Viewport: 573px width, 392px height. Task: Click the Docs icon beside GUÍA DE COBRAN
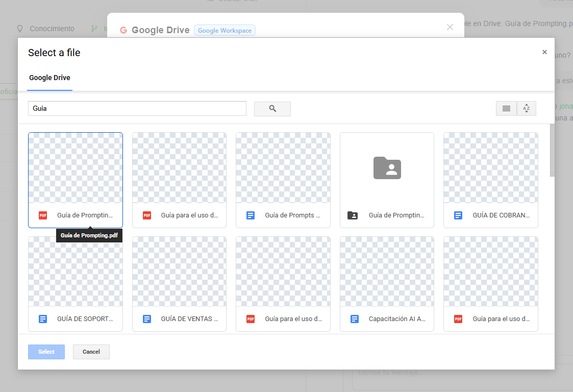(458, 215)
